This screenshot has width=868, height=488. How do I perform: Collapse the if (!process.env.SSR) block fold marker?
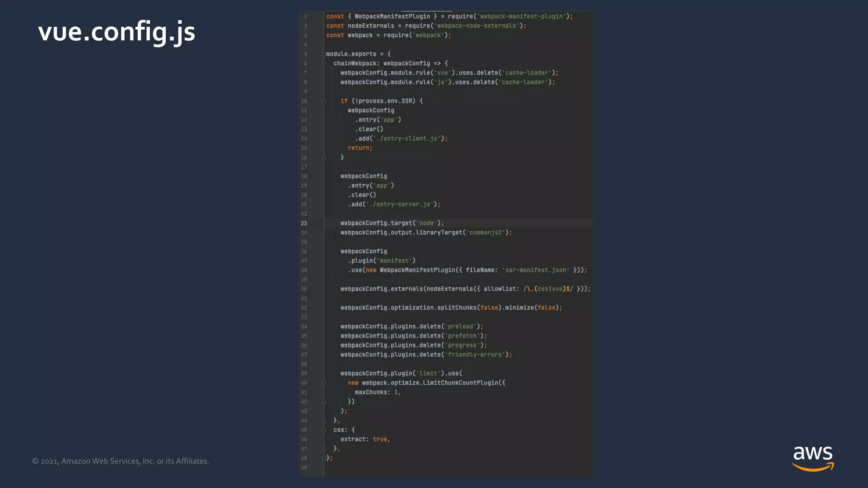324,101
